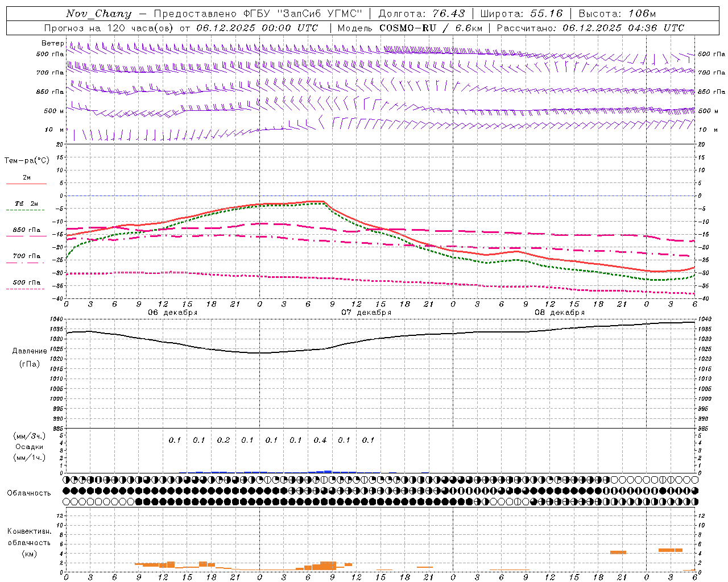728x582 pixels.
Task: Click the date label 08 декабря
Action: pyautogui.click(x=560, y=313)
